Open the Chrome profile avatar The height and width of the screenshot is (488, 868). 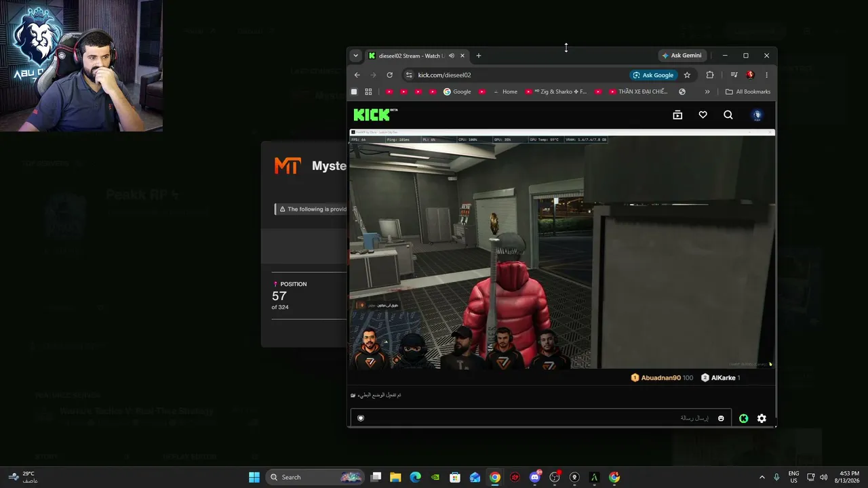(750, 75)
